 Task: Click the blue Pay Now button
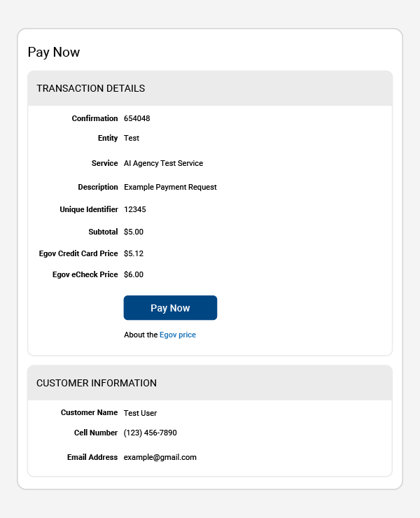170,307
